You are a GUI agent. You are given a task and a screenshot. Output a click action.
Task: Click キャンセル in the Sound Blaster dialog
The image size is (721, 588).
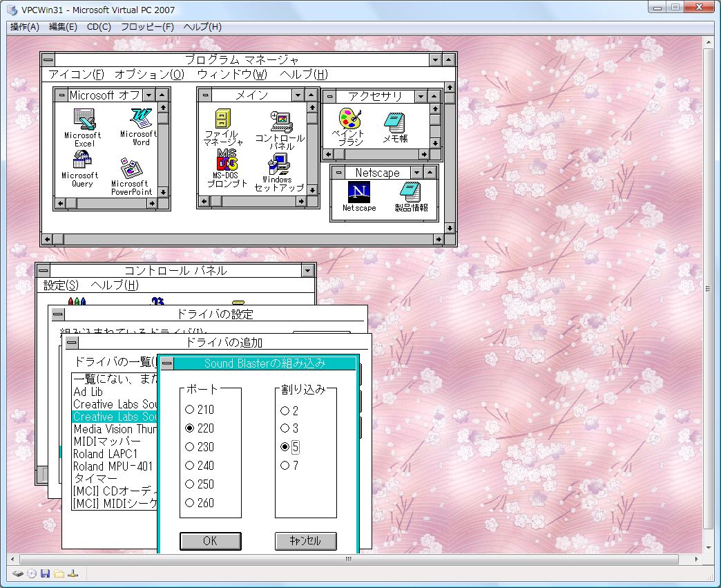point(305,541)
